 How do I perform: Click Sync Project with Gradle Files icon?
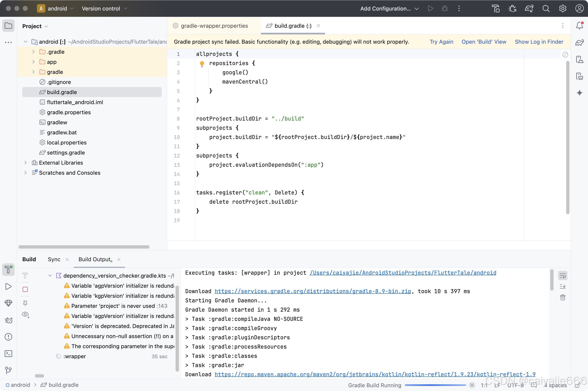(529, 9)
